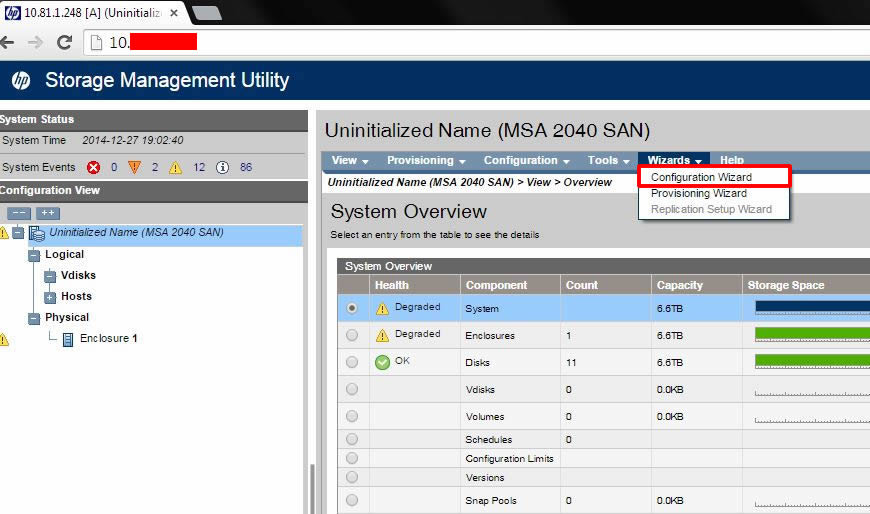Choose Configuration Wizard from Wizards menu

[x=701, y=177]
